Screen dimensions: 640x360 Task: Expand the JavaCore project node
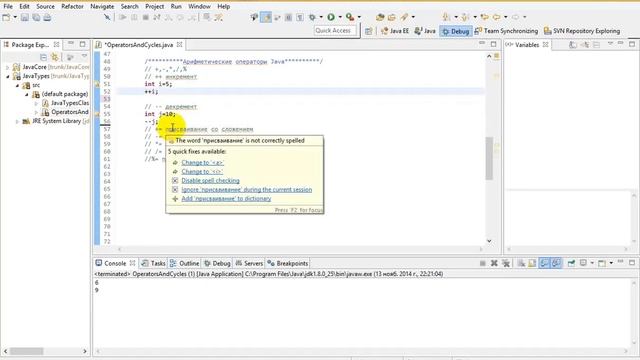click(7, 67)
